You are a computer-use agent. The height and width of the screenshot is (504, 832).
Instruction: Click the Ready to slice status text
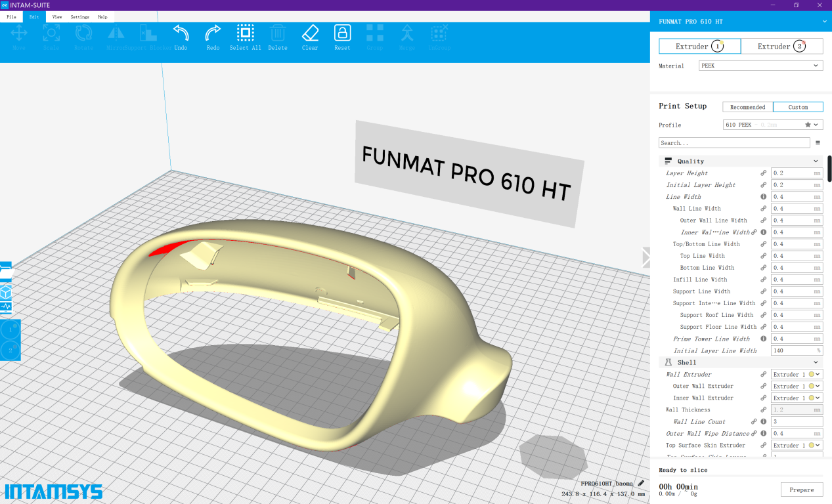point(683,470)
